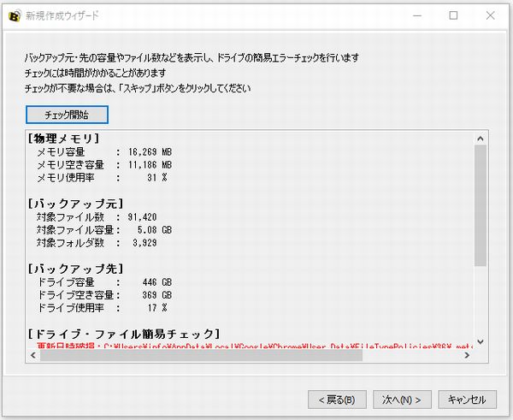Click the vertical scrollbar up arrow
The image size is (513, 420).
[x=481, y=139]
